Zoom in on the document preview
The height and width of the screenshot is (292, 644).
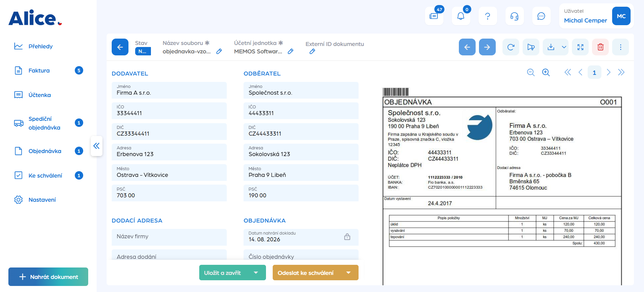point(546,72)
